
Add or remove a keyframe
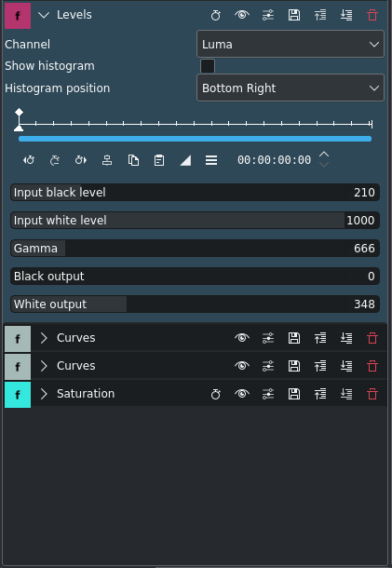55,160
